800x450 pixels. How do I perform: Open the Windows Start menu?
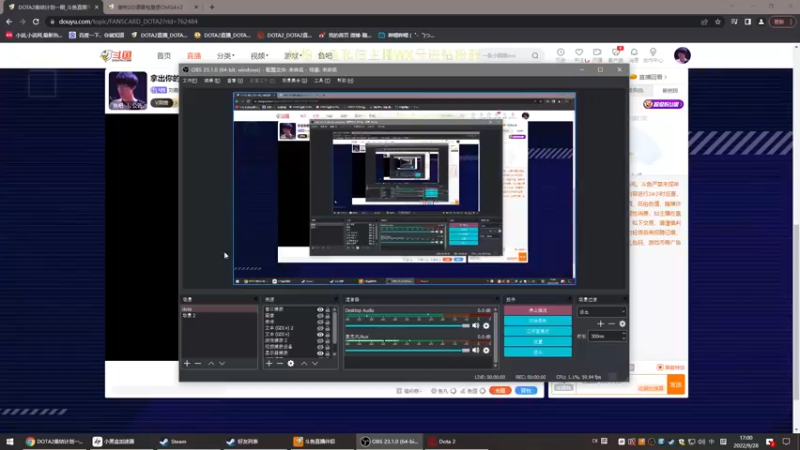point(9,441)
